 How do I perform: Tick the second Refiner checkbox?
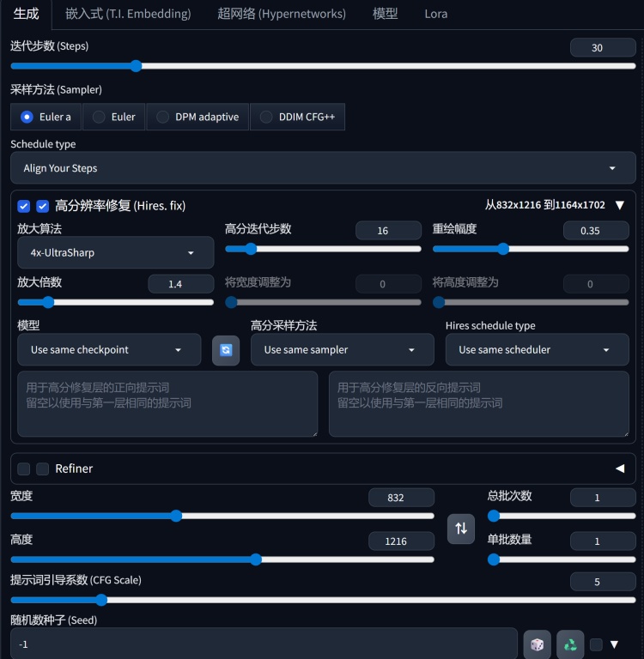point(42,469)
